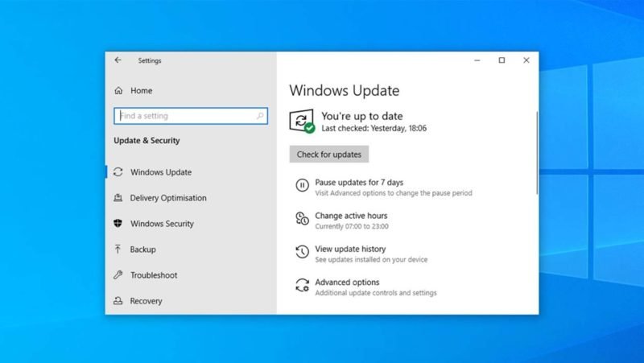Go to Windows Security section
Viewport: 644px width, 363px height.
(x=162, y=224)
